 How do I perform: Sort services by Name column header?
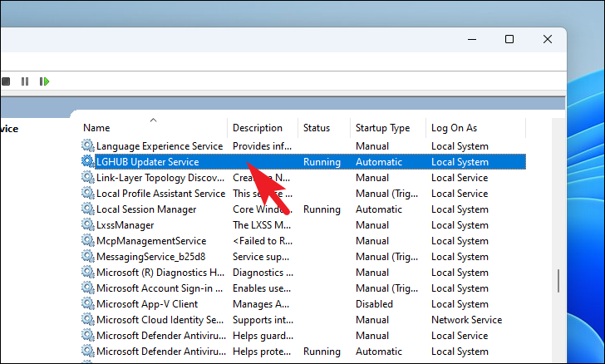click(96, 128)
